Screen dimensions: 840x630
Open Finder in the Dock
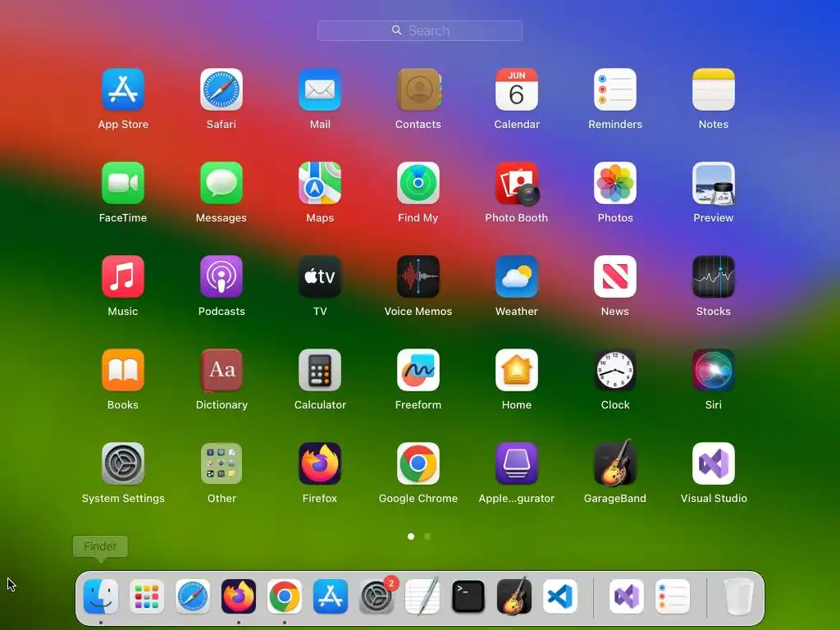101,596
